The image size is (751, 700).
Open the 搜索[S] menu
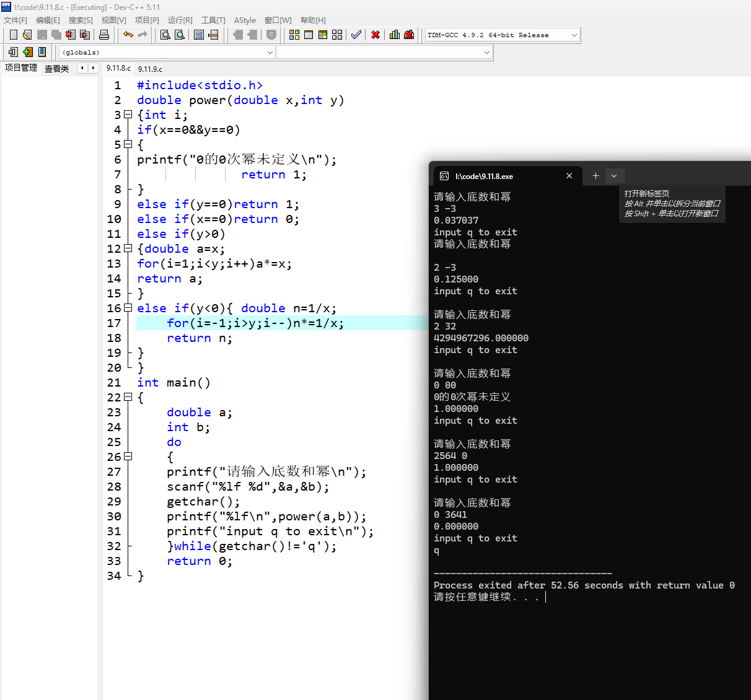coord(81,20)
